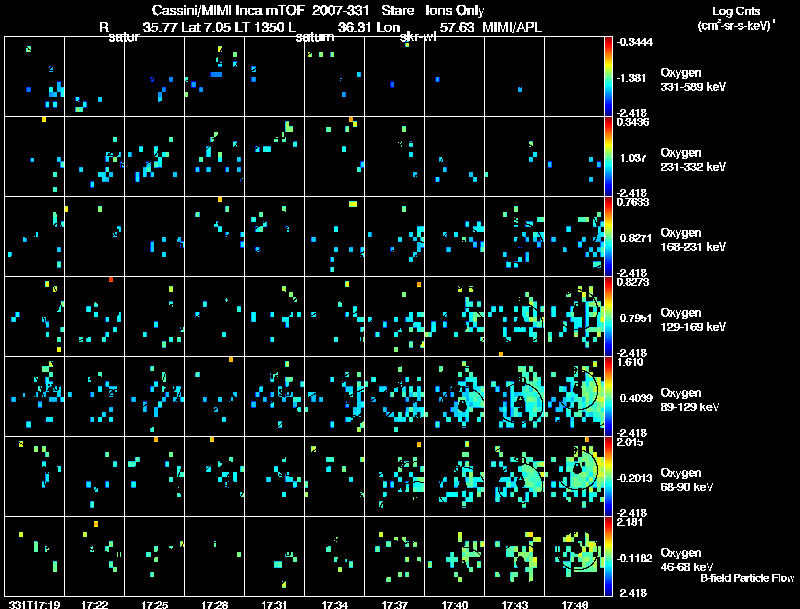Click the 17:31 time axis label
This screenshot has width=800, height=609.
coord(274,605)
